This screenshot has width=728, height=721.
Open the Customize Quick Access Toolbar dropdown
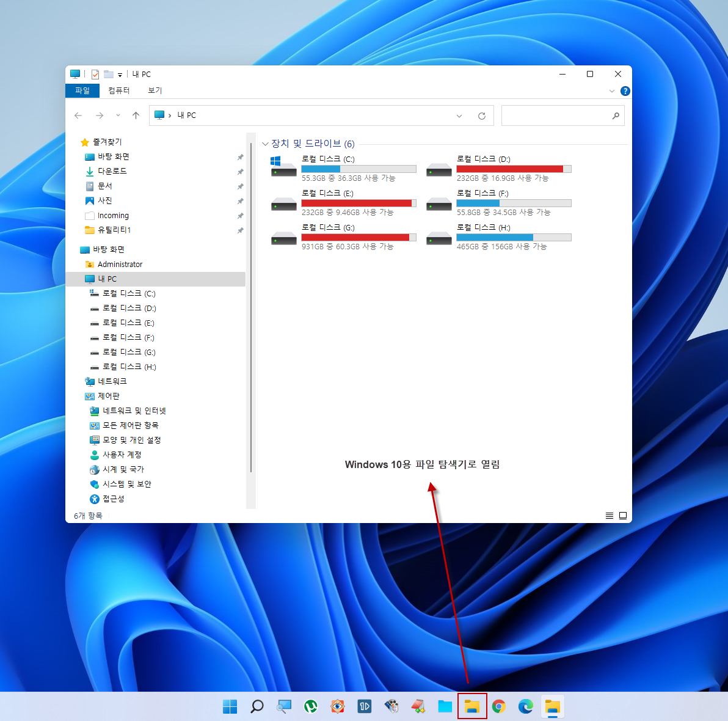click(120, 75)
